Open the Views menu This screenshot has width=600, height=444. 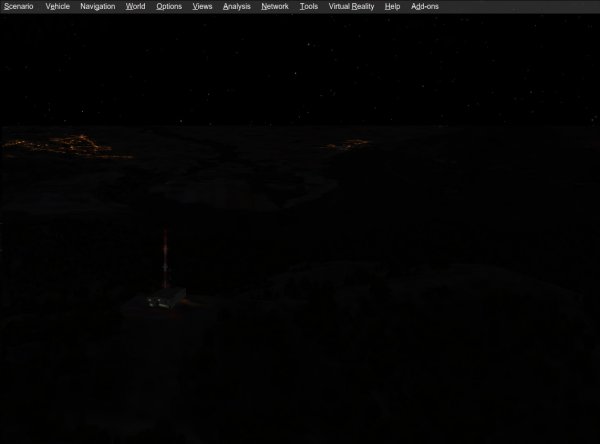pyautogui.click(x=202, y=7)
